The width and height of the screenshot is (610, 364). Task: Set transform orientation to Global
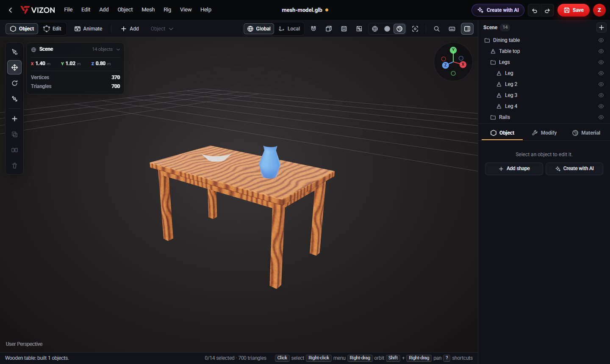click(259, 29)
